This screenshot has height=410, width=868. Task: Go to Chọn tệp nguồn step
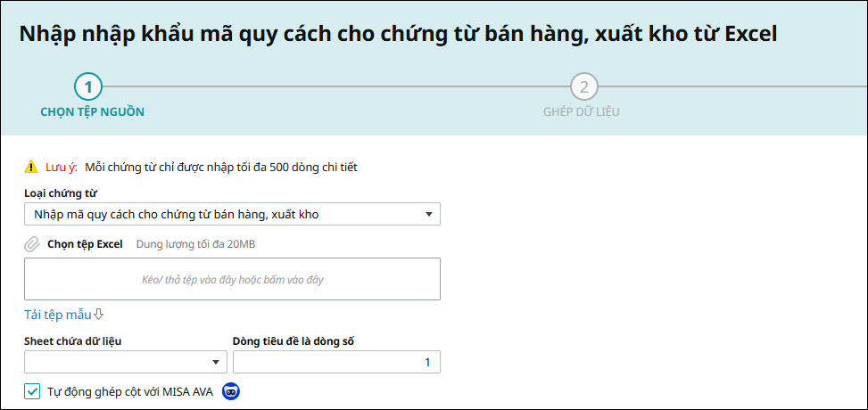tap(93, 112)
